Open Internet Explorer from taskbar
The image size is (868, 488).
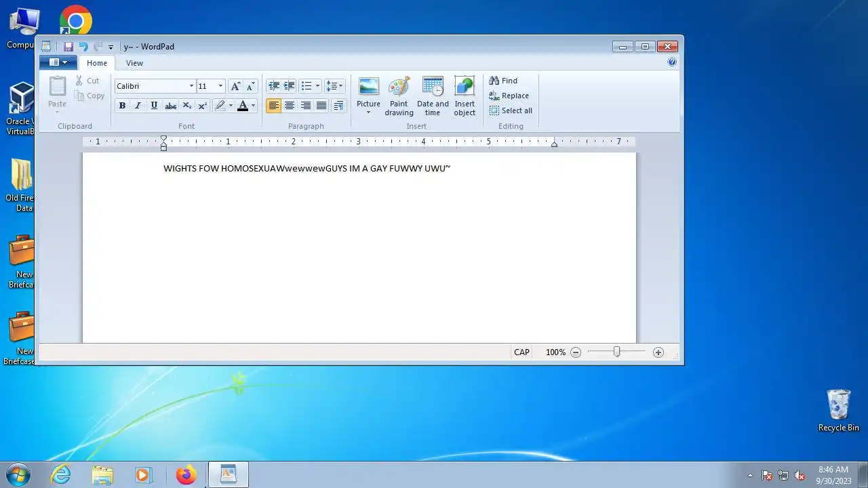(61, 474)
